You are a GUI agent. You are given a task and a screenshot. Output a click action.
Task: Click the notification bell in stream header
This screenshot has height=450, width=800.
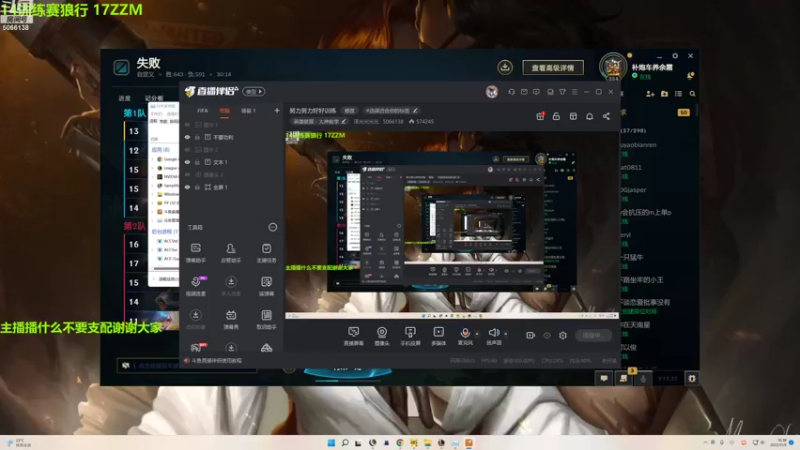[x=589, y=116]
